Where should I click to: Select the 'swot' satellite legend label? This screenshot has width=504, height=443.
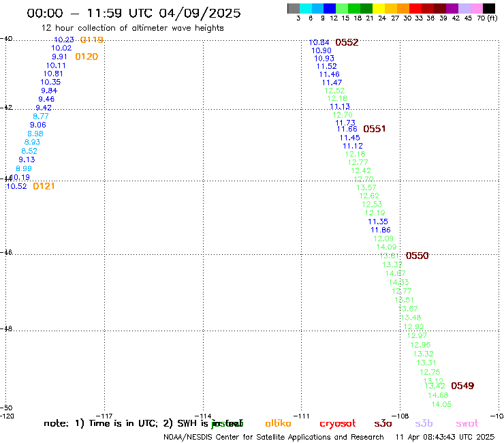pyautogui.click(x=467, y=423)
